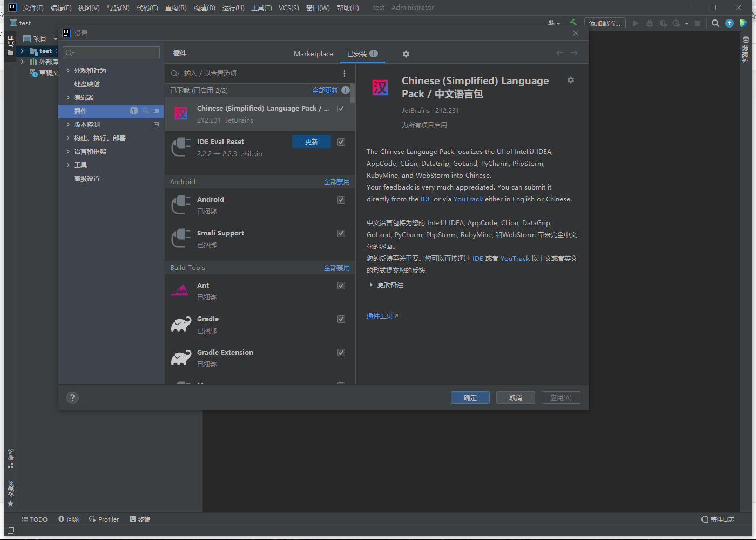This screenshot has height=540, width=756.
Task: Click the 更新 button for IDE Eval Reset
Action: 312,141
